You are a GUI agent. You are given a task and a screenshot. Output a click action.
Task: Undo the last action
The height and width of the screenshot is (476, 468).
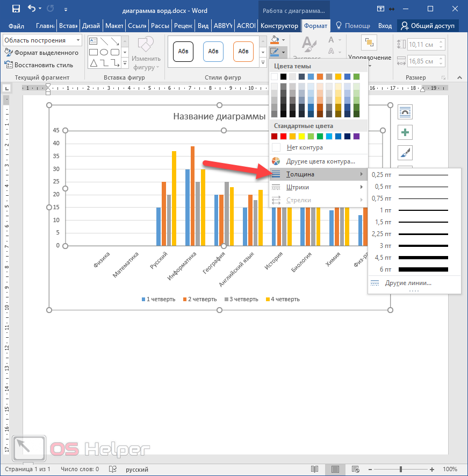(32, 8)
